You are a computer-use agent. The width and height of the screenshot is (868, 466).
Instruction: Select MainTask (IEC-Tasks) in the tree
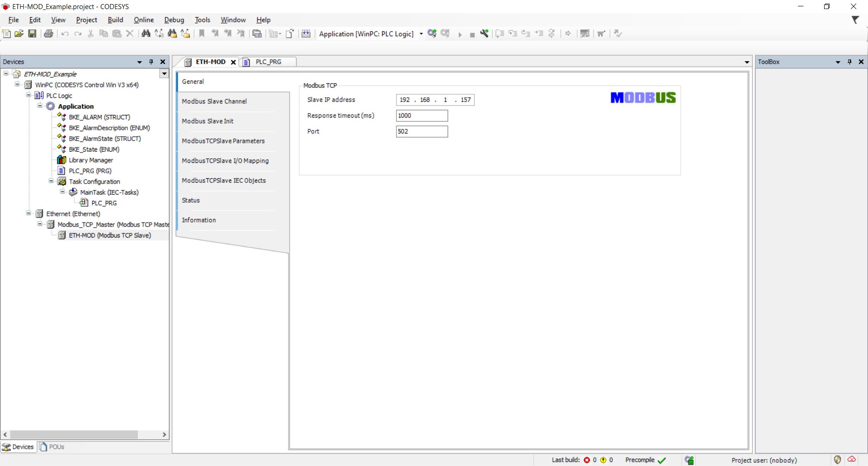pos(109,192)
